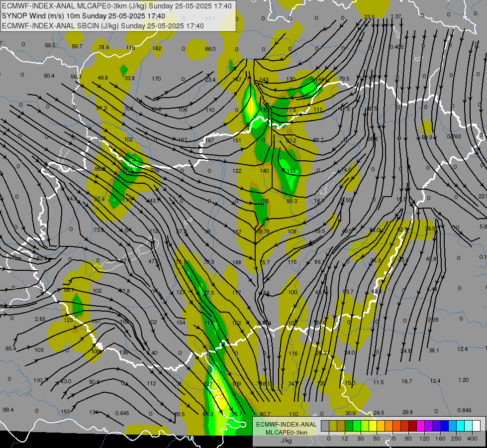Screen dimensions: 487x448
Task: Select the white swatch ending the color scale
Action: click(x=477, y=426)
